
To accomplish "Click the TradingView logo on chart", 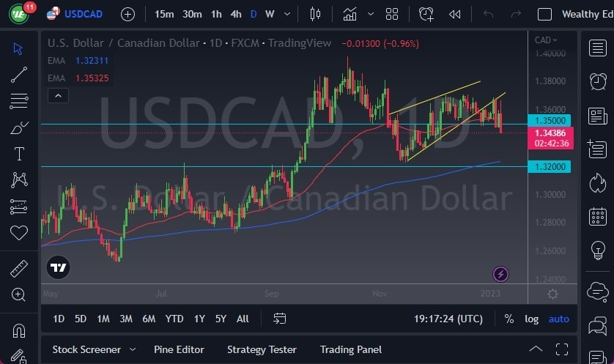I will 58,267.
